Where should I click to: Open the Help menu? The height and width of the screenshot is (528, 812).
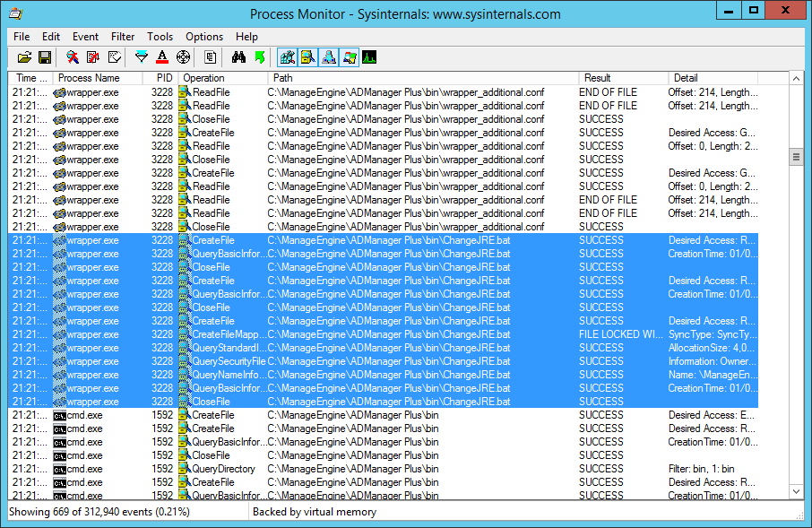[246, 37]
